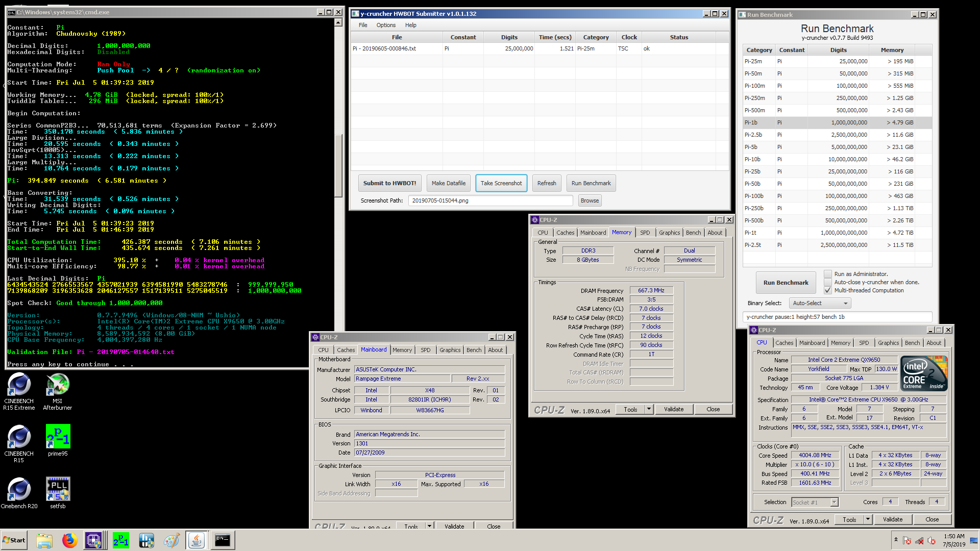980x551 pixels.
Task: Show hidden system tray icons
Action: coord(895,540)
